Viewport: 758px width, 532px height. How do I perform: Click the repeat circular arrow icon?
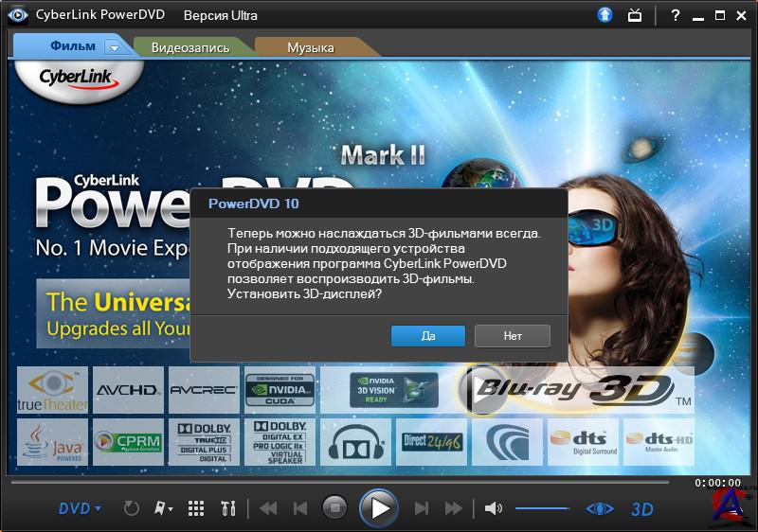131,508
